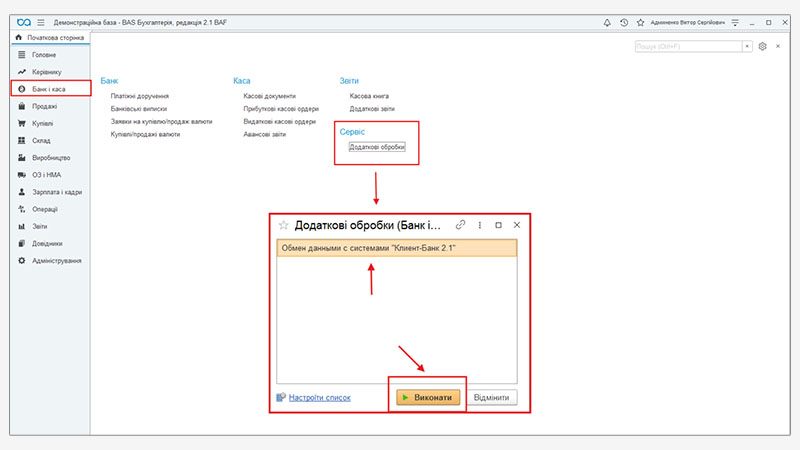Open the Платіжні доручення link
The width and height of the screenshot is (800, 450).
tap(140, 96)
